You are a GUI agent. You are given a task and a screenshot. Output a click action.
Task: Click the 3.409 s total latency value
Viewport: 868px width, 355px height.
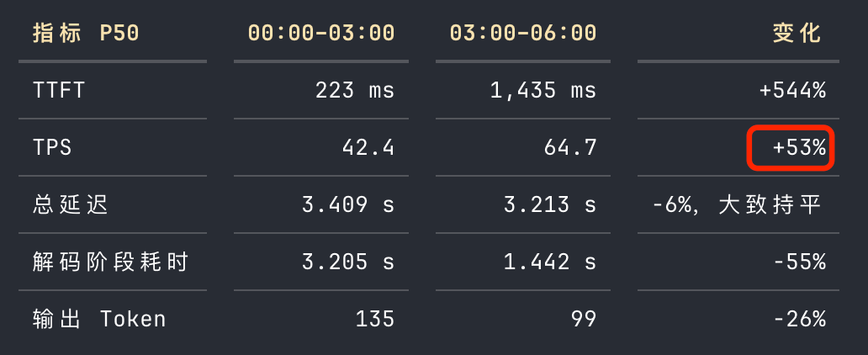coord(348,204)
